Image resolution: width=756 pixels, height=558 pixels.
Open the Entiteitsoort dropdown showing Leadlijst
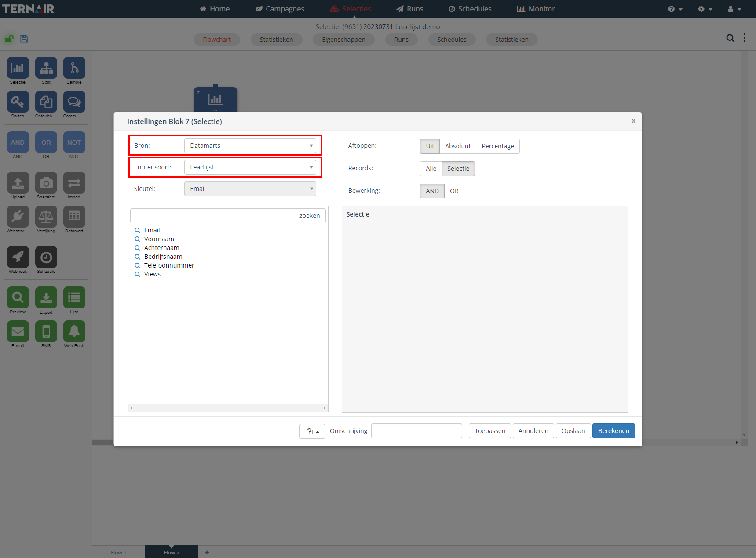pos(250,167)
